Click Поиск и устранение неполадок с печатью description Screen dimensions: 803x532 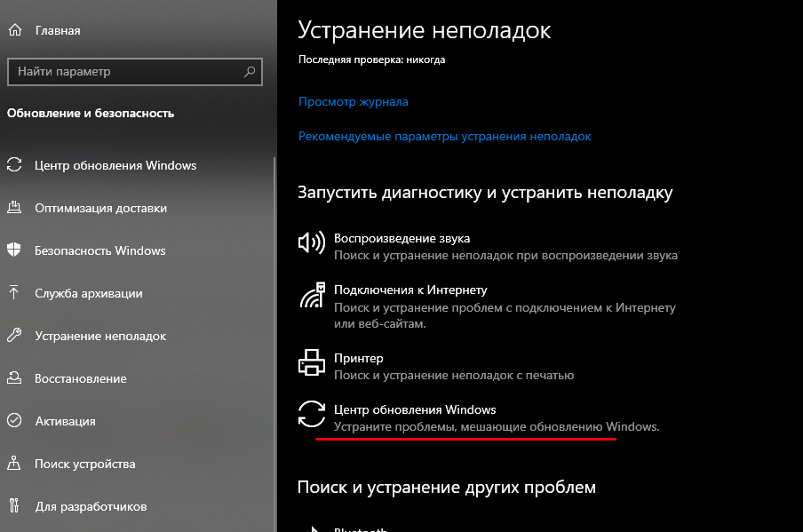point(454,376)
